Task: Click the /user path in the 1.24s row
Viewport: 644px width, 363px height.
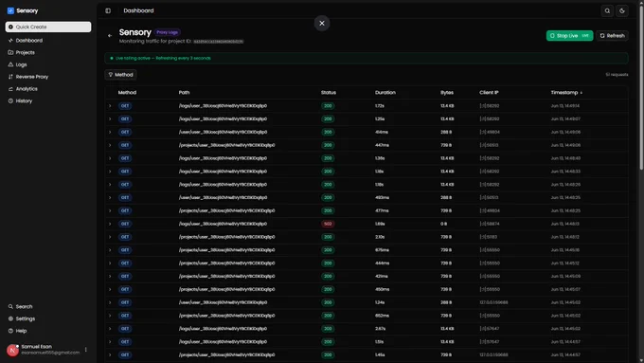Action: coord(223,302)
